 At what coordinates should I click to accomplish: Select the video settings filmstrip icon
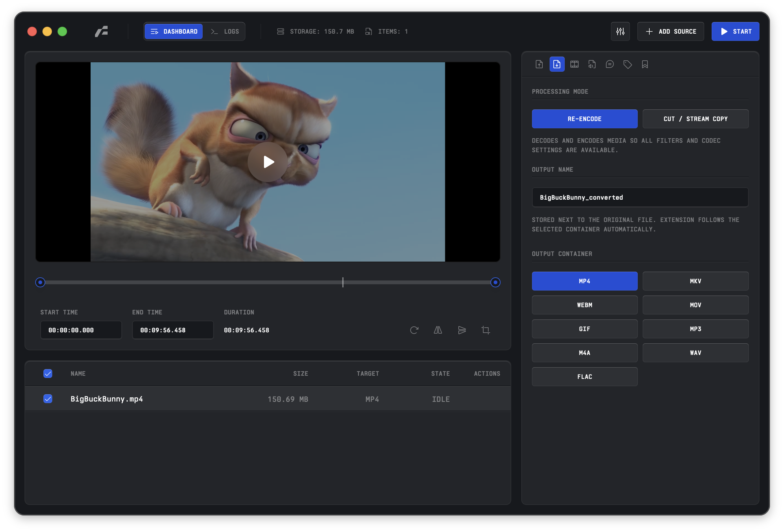574,64
